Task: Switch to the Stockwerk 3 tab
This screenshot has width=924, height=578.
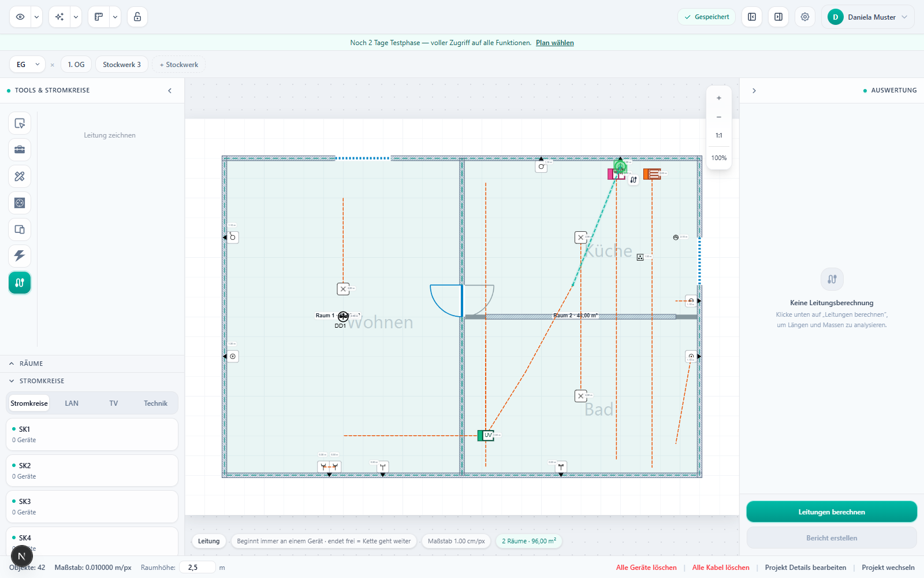Action: 122,64
